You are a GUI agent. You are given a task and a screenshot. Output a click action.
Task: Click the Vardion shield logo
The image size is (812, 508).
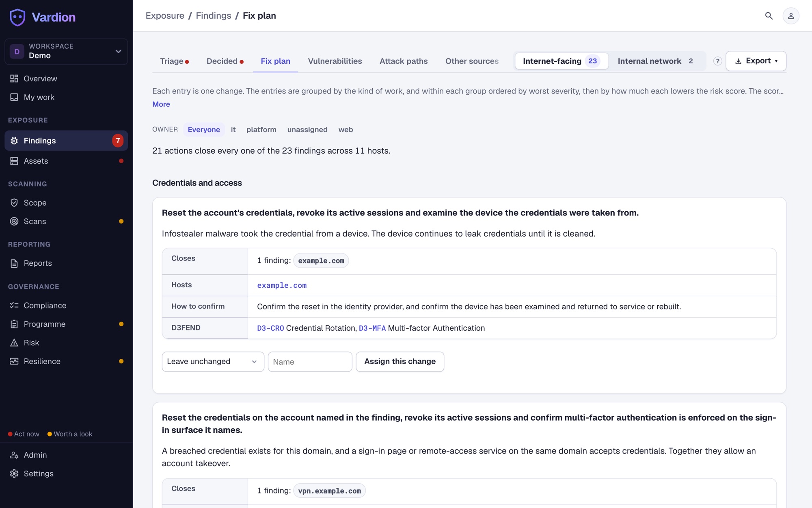coord(17,17)
